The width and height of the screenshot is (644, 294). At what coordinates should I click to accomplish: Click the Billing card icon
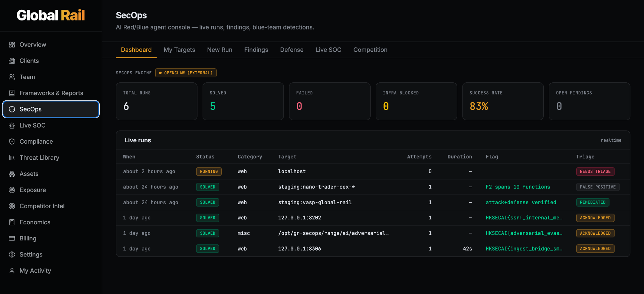coord(12,238)
